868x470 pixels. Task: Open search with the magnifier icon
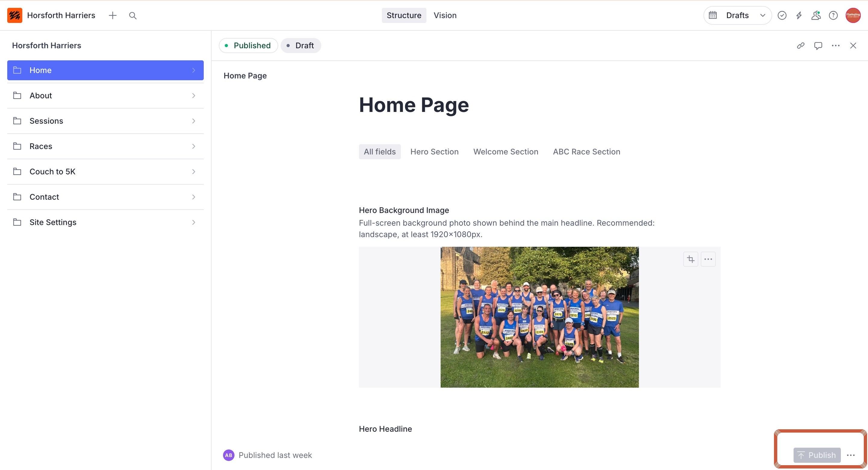tap(133, 15)
